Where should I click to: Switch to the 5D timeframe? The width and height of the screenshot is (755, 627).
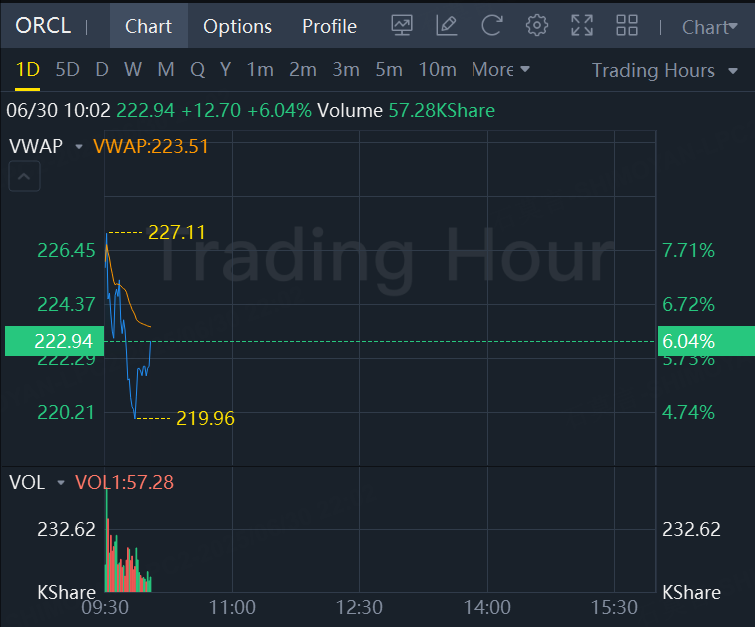click(67, 70)
